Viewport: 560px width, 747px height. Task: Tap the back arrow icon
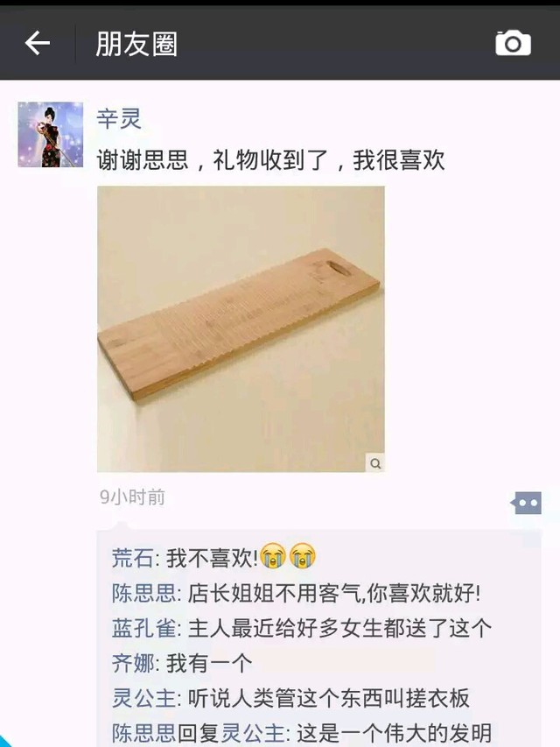click(37, 44)
